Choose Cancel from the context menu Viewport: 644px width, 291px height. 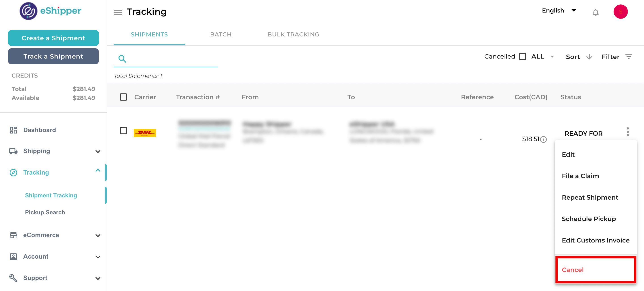pos(572,270)
